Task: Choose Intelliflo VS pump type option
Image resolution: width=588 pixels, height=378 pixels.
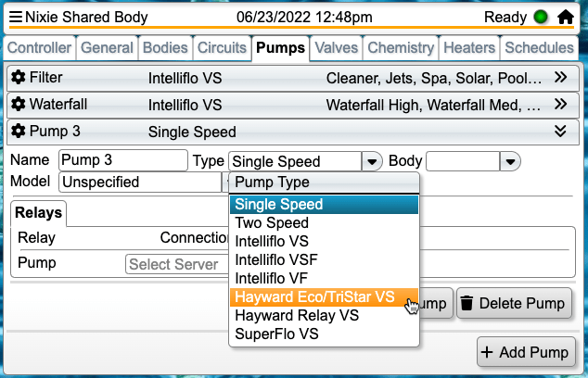Action: click(324, 241)
